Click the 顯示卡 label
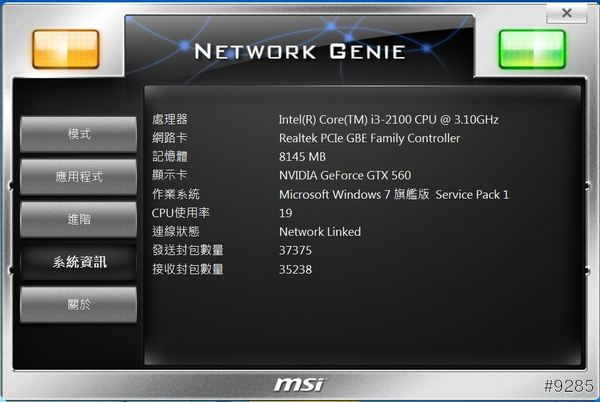600x402 pixels. pos(170,175)
